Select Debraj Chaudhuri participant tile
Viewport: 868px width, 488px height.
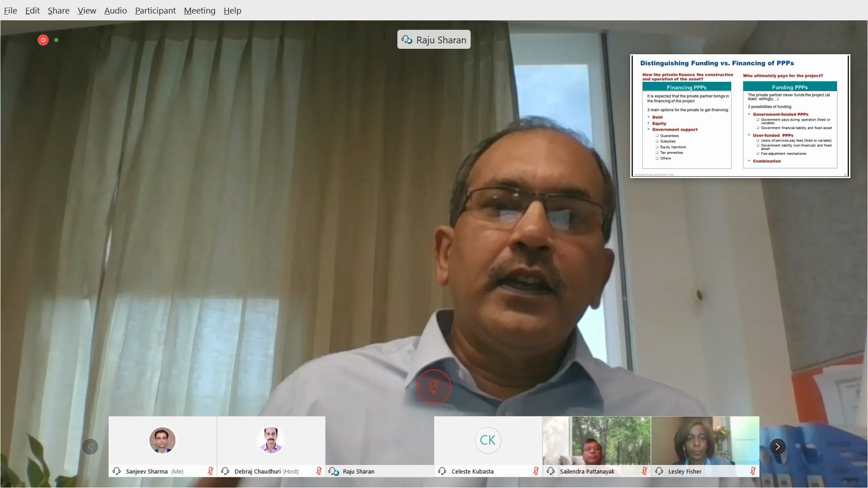pyautogui.click(x=271, y=446)
